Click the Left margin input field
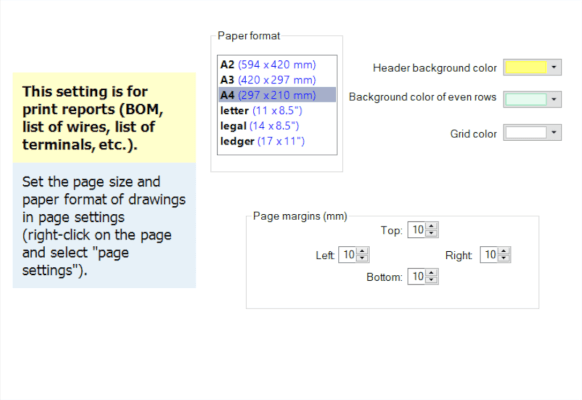Image resolution: width=582 pixels, height=400 pixels. click(x=348, y=255)
